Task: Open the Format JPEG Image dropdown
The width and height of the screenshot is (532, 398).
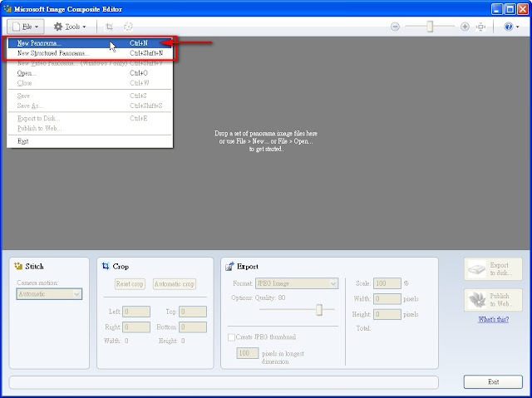Action: coord(297,283)
